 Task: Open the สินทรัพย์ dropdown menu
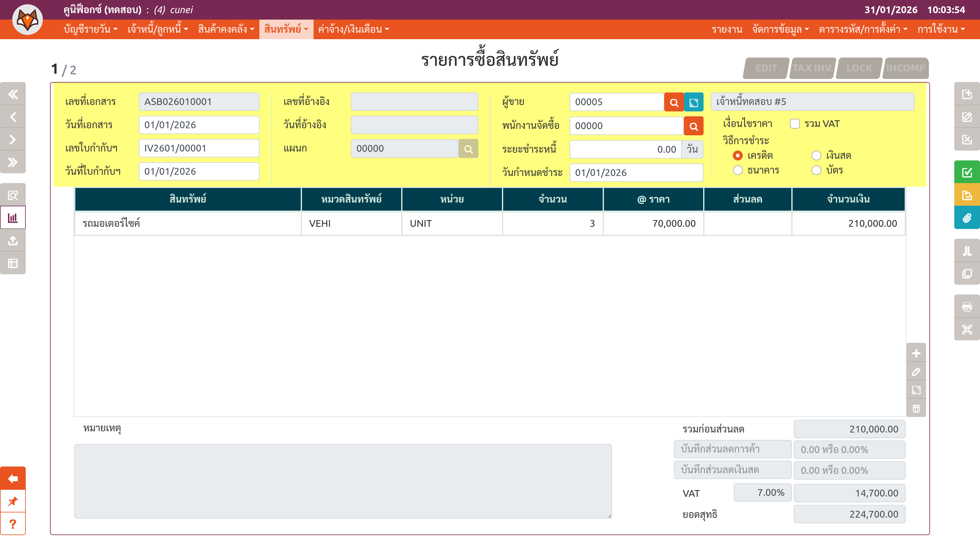[x=286, y=29]
